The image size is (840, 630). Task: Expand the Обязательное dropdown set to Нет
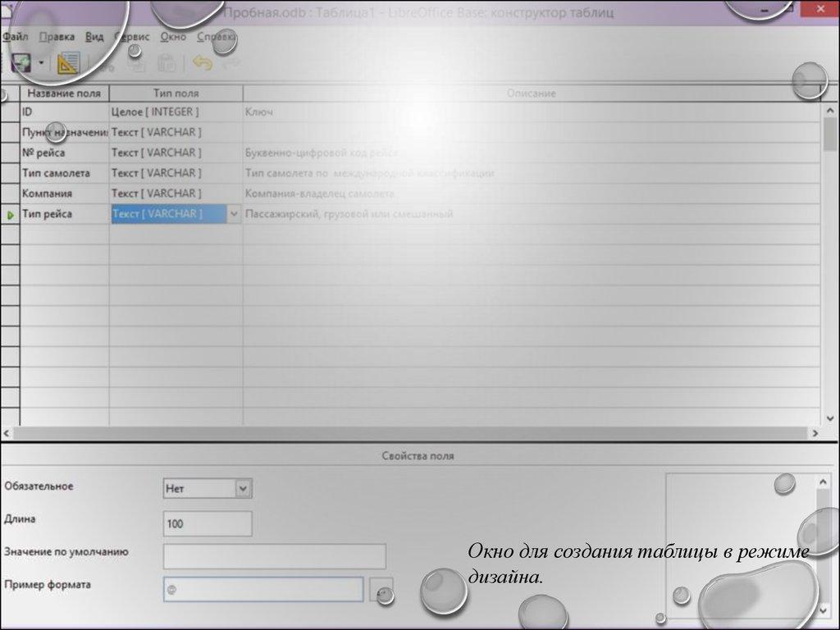pos(243,489)
